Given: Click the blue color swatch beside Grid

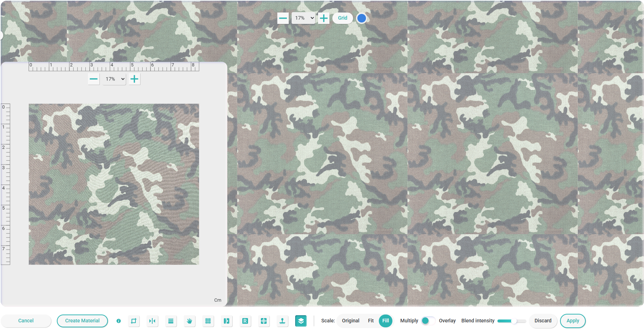Looking at the screenshot, I should pyautogui.click(x=361, y=18).
